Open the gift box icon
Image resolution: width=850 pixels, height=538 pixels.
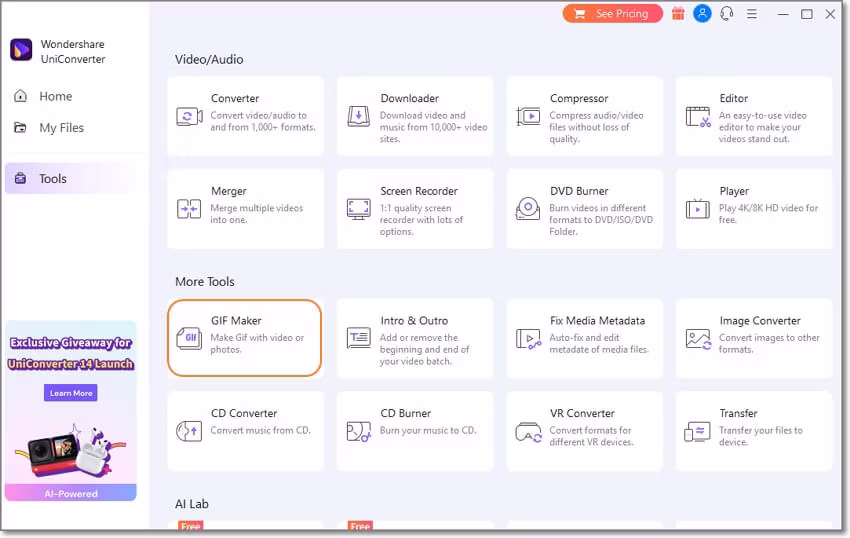(678, 14)
